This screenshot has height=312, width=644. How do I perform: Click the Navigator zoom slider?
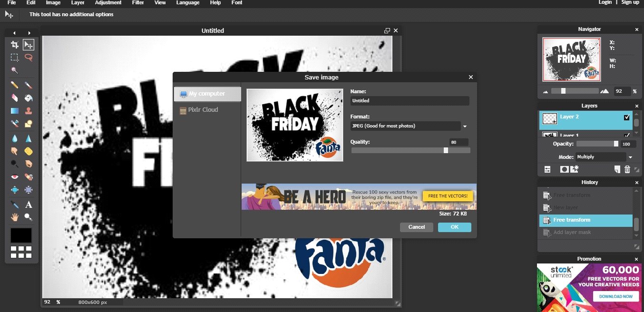(x=575, y=91)
